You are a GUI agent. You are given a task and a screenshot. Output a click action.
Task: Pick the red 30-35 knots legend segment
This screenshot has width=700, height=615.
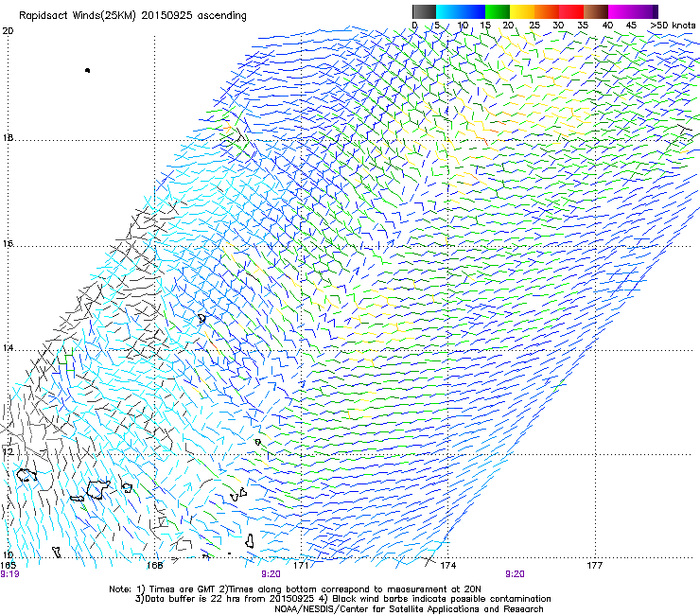[x=571, y=11]
